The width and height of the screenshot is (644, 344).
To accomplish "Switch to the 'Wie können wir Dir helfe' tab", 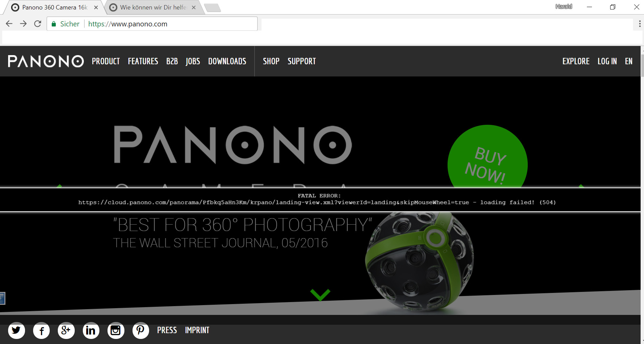I will [x=153, y=7].
